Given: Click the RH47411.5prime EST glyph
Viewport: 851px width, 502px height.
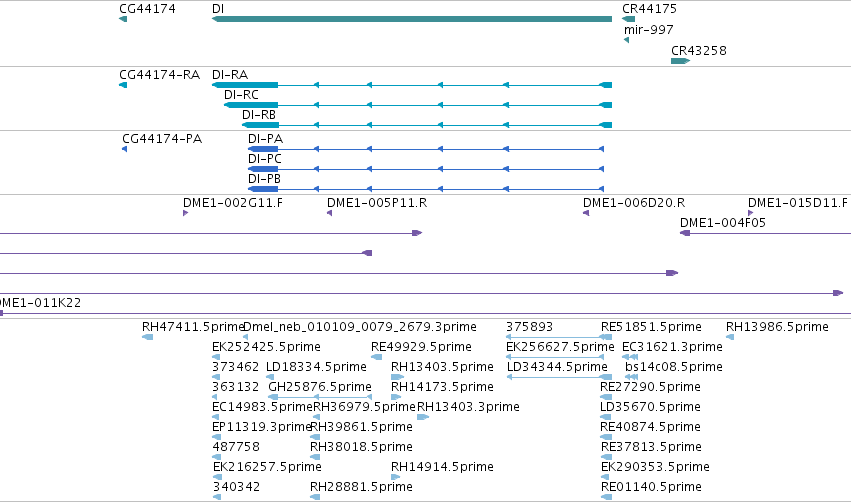Looking at the screenshot, I should click(x=147, y=338).
